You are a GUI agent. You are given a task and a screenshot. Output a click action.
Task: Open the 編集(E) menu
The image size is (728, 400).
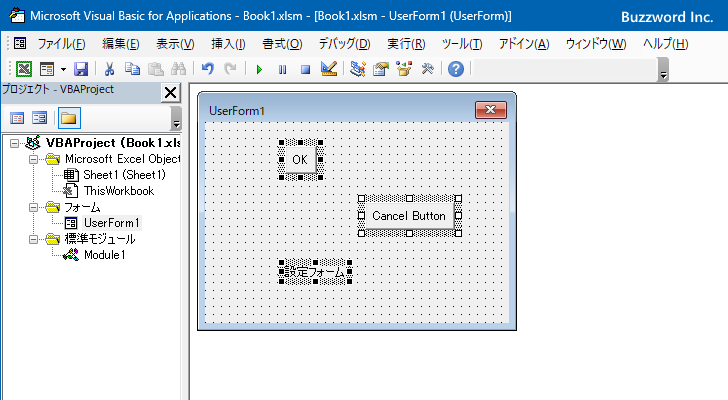coord(121,44)
